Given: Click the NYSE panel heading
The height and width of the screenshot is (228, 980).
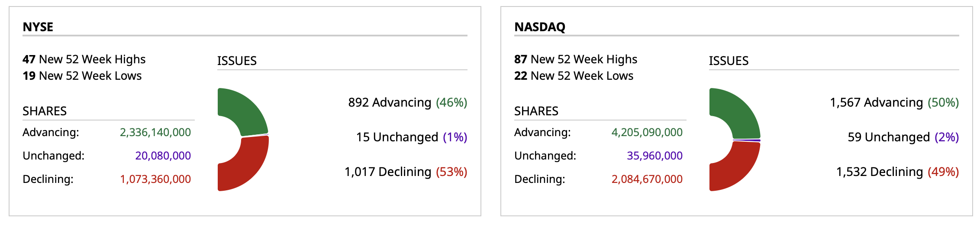Looking at the screenshot, I should (x=38, y=27).
